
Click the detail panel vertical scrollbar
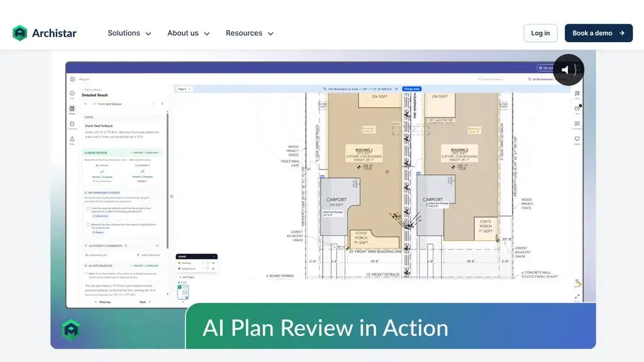[x=167, y=180]
